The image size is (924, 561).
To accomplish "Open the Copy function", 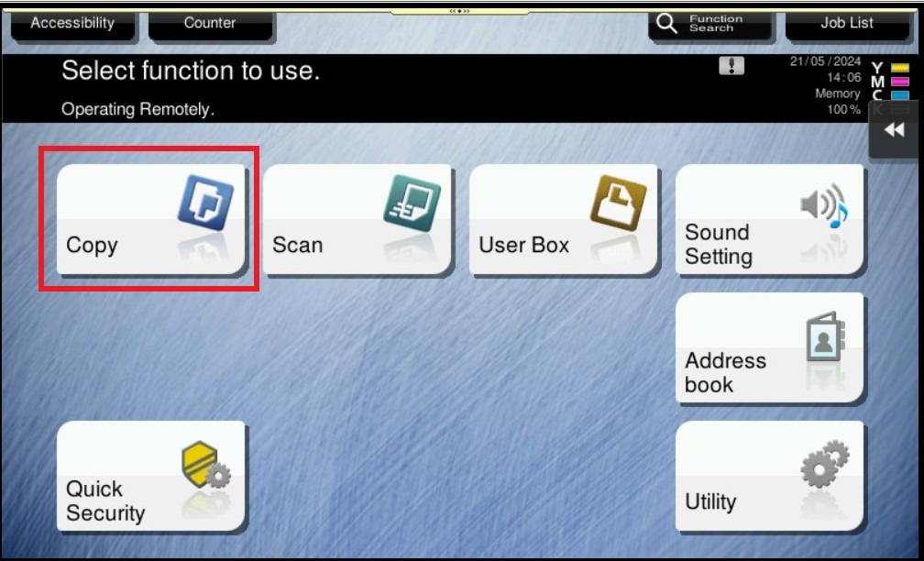I will tap(151, 220).
